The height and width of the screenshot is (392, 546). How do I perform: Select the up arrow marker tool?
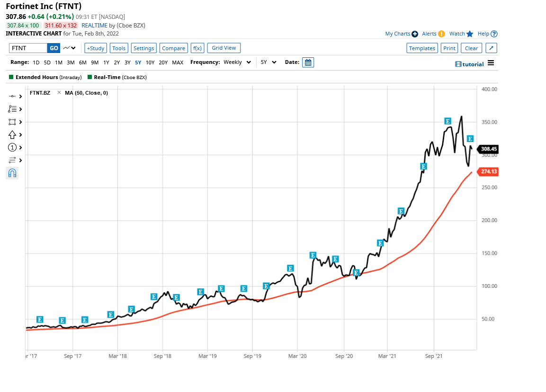coord(12,135)
